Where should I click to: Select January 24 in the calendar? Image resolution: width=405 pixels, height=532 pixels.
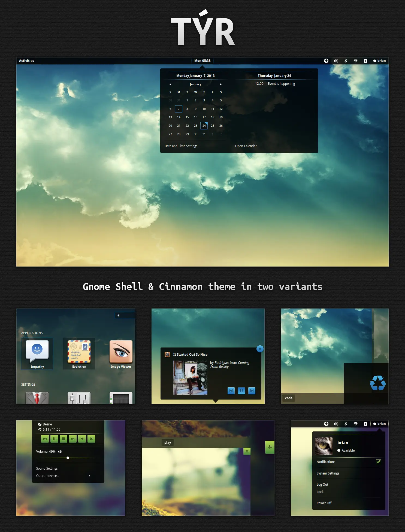[x=204, y=126]
